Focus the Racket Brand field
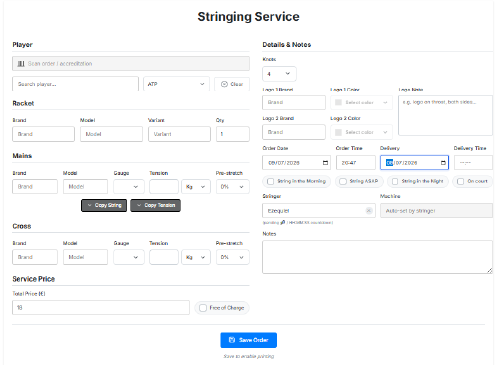This screenshot has height=365, width=500. tap(43, 134)
